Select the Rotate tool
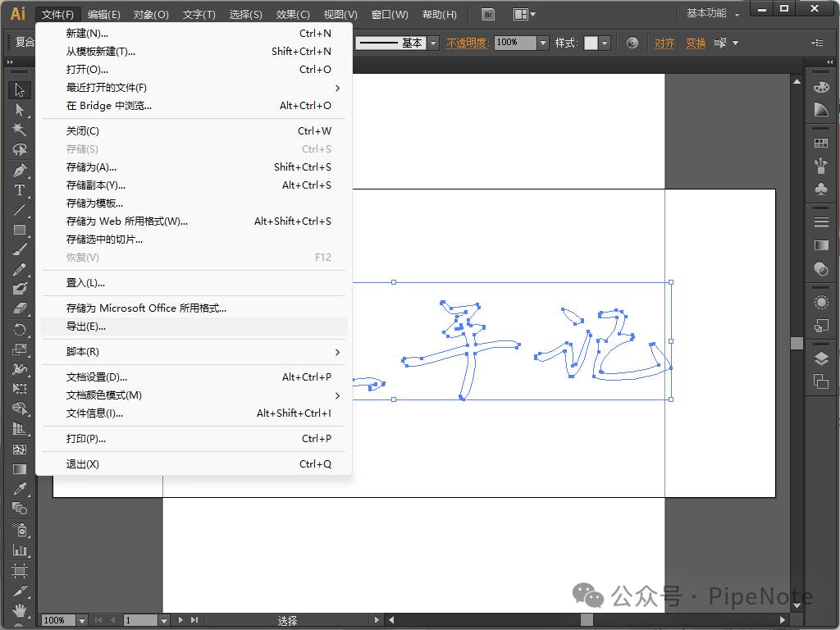The image size is (840, 630). click(x=20, y=330)
